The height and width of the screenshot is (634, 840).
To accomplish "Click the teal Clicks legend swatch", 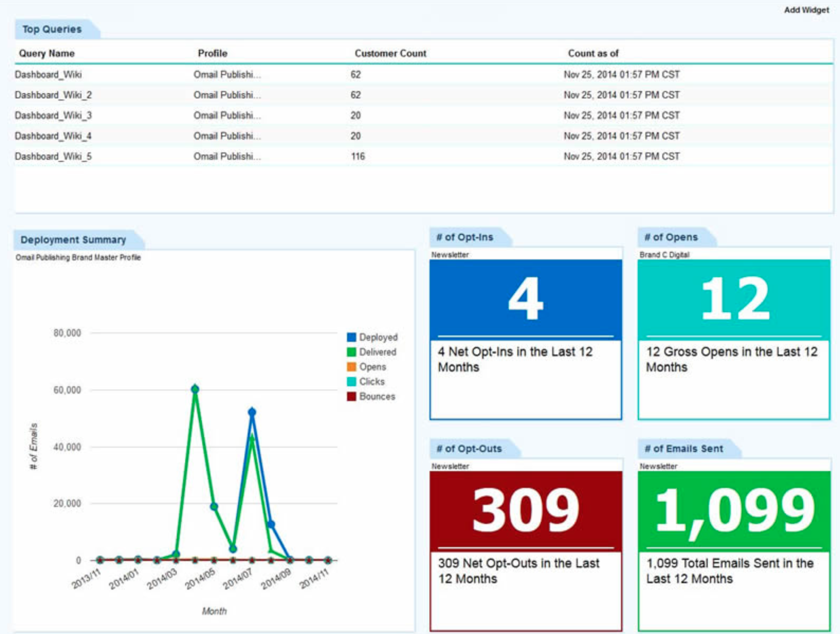I will tap(351, 382).
